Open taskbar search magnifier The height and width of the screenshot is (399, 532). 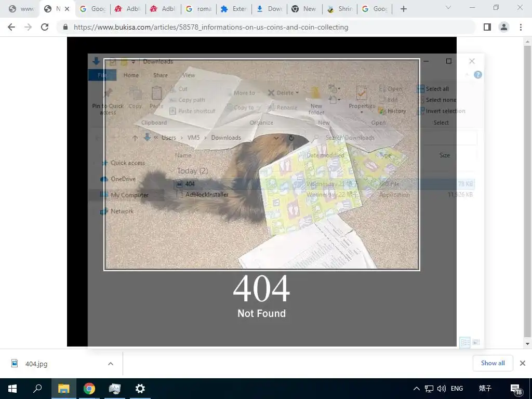point(37,389)
